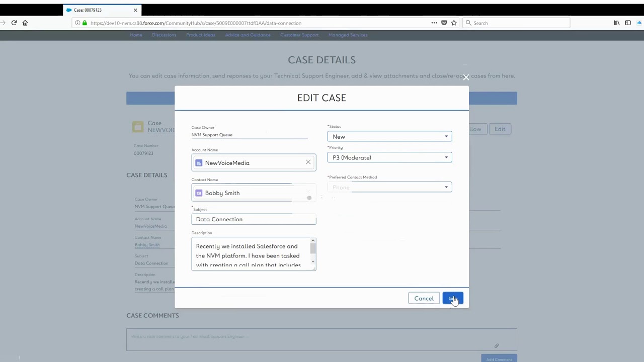Image resolution: width=644 pixels, height=362 pixels.
Task: Click the attachment paperclip in comments box
Action: (497, 346)
